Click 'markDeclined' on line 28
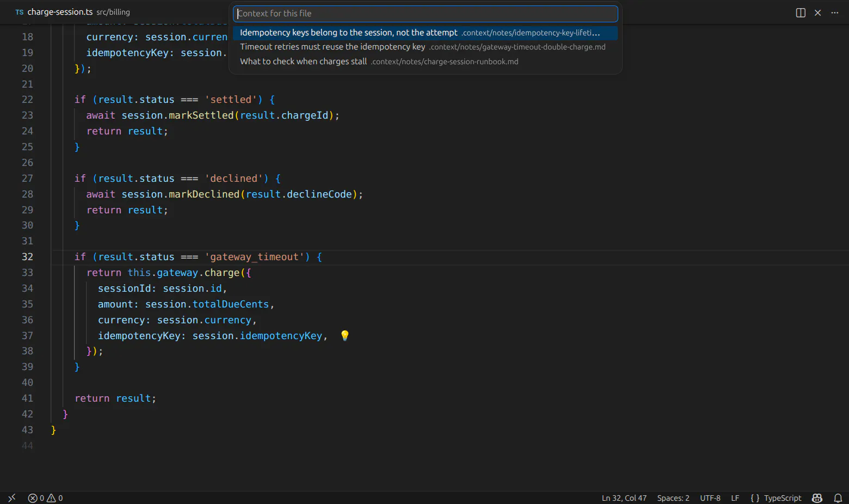 pos(204,194)
